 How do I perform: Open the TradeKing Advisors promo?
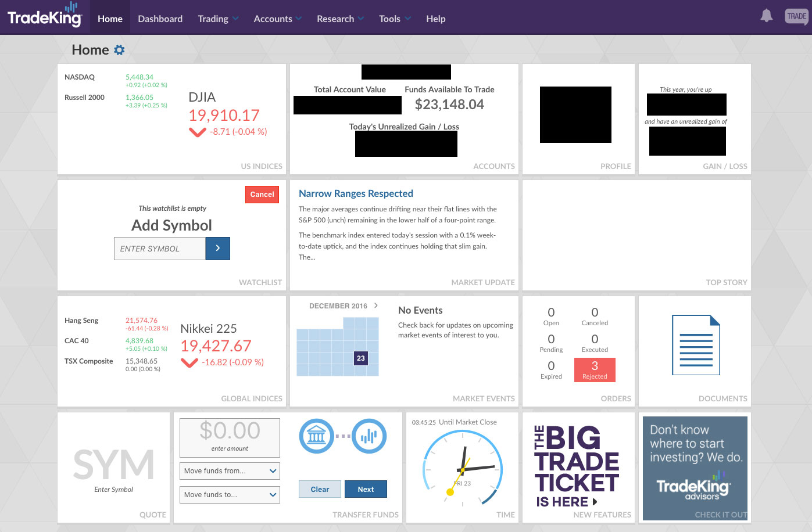[695, 468]
